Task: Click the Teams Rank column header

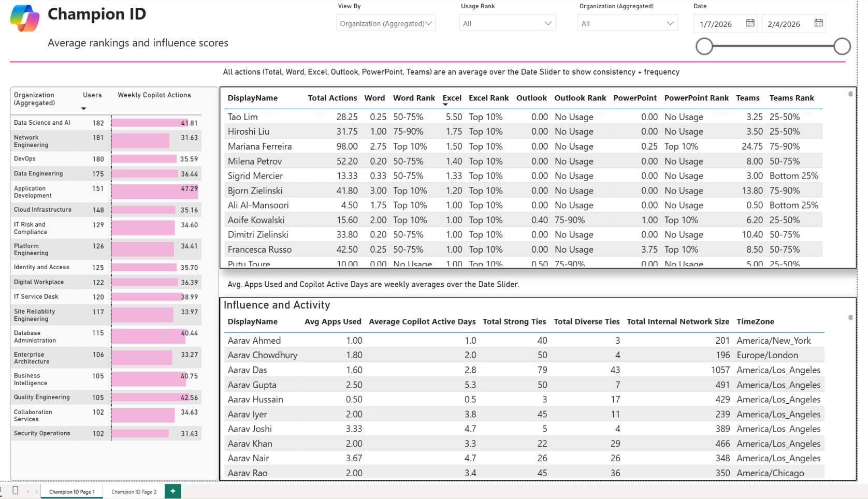Action: [791, 98]
